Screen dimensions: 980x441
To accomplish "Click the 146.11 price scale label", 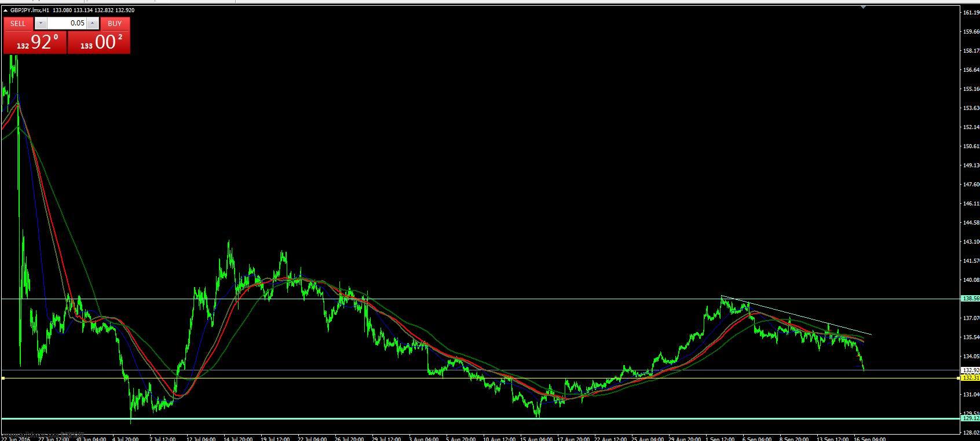I will 971,203.
